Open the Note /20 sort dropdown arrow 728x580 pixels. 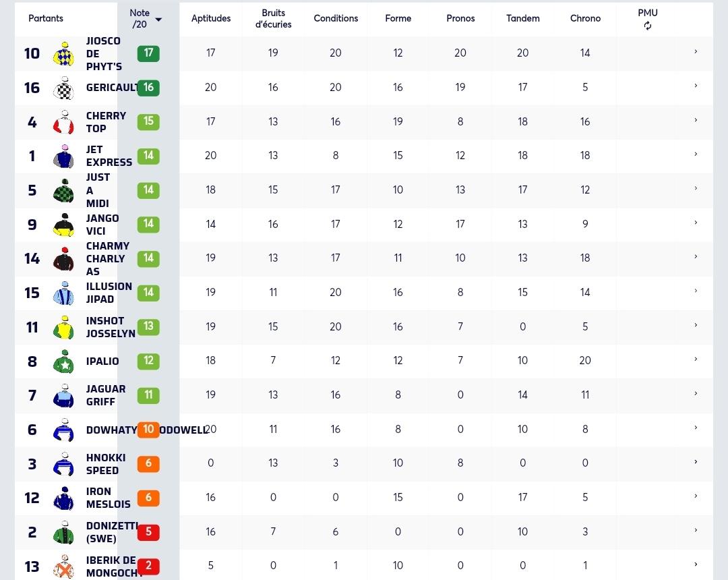click(158, 20)
